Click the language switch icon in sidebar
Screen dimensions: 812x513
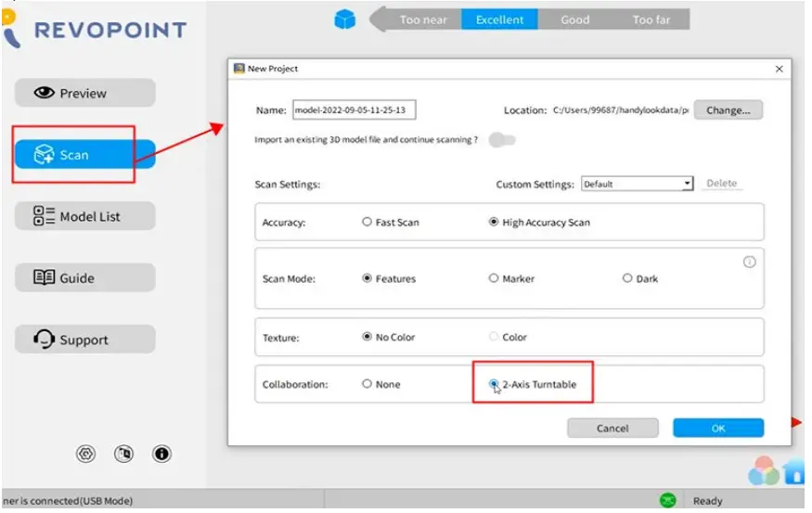(x=123, y=455)
